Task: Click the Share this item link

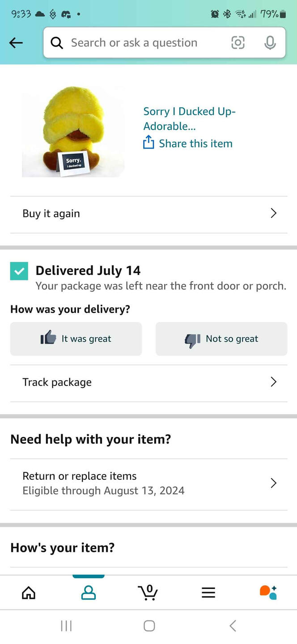Action: point(195,144)
